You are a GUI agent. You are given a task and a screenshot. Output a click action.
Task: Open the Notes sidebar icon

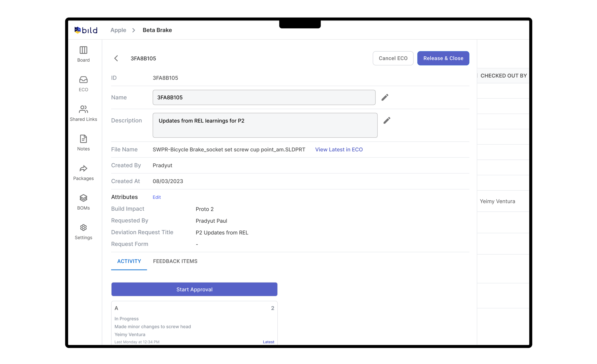83,139
